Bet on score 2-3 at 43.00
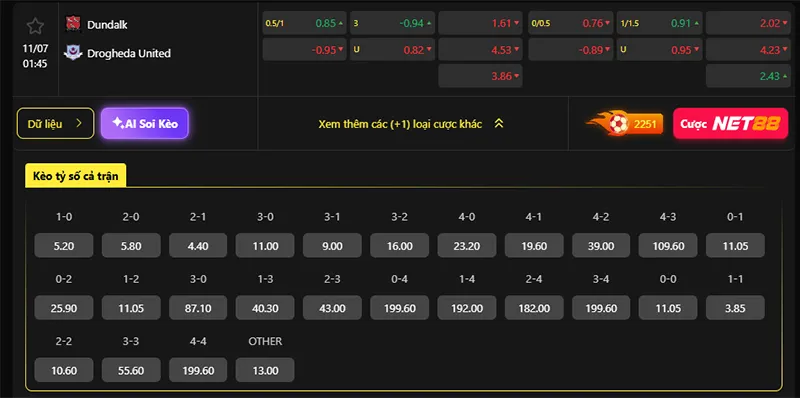This screenshot has width=800, height=398. point(332,308)
